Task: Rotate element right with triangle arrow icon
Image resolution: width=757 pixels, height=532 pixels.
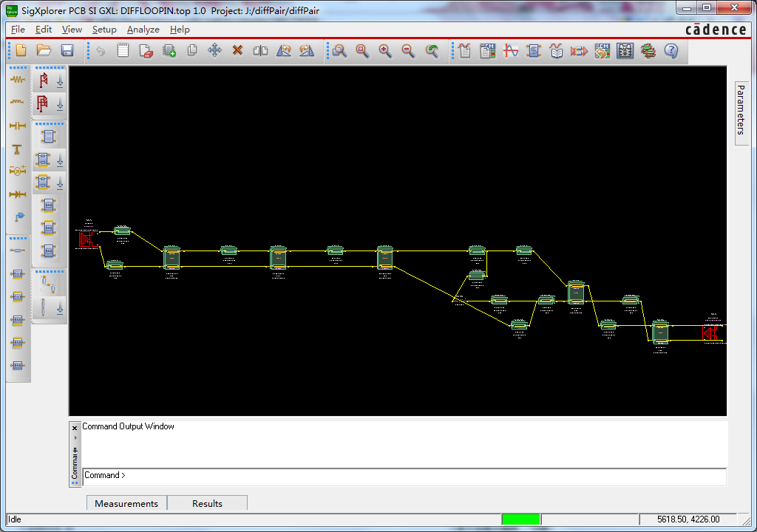Action: 307,51
